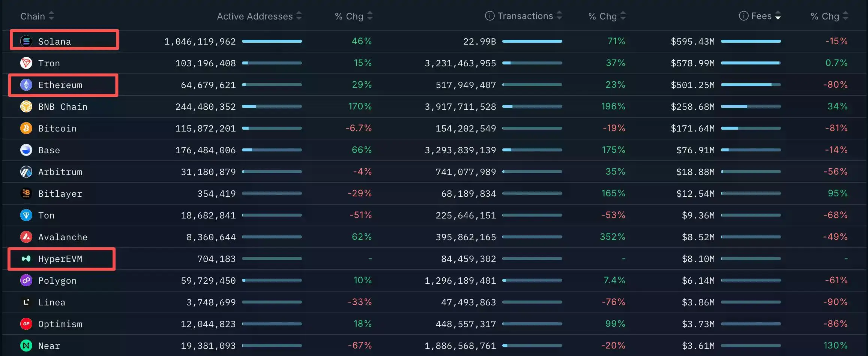Click the info icon beside Transactions
Screen dimensions: 868x356
pos(490,16)
